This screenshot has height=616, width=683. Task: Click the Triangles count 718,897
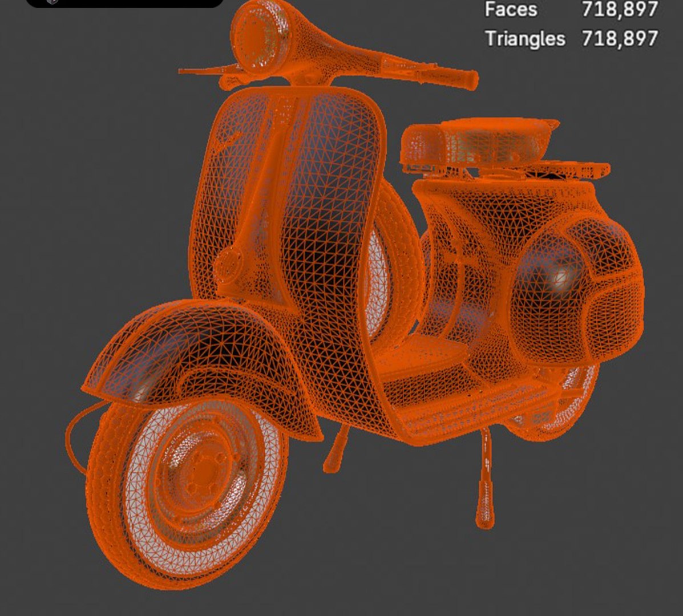pyautogui.click(x=620, y=38)
